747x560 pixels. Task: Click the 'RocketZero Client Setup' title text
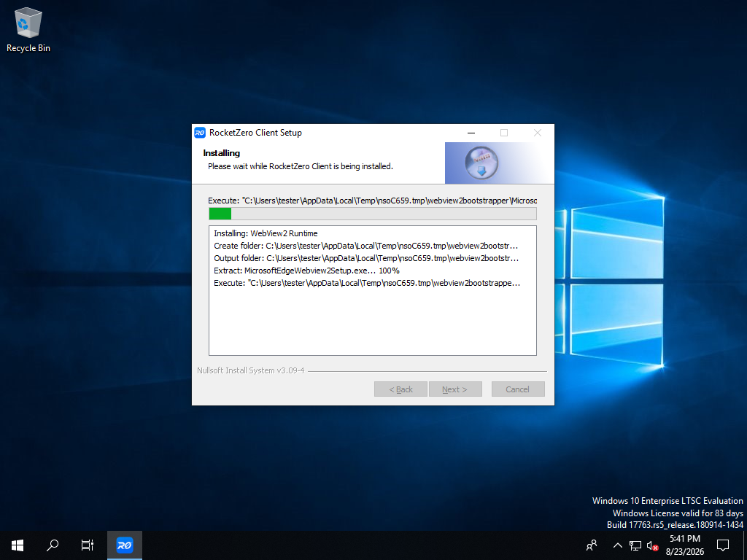[255, 133]
